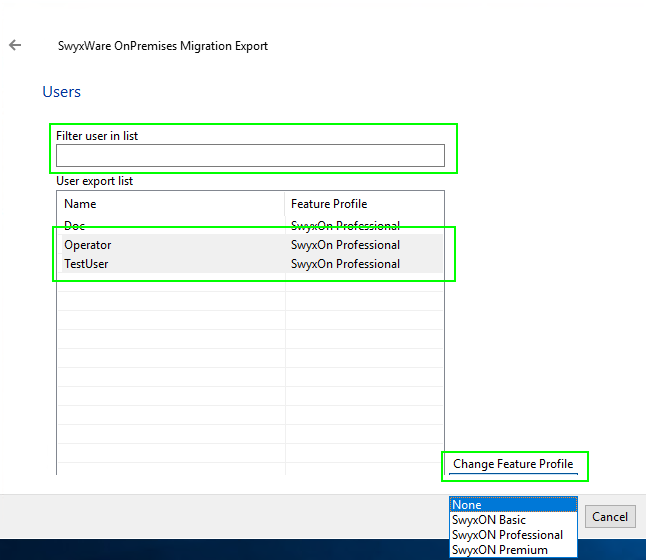Viewport: 646px width, 560px height.
Task: Click the User export list label
Action: (94, 181)
